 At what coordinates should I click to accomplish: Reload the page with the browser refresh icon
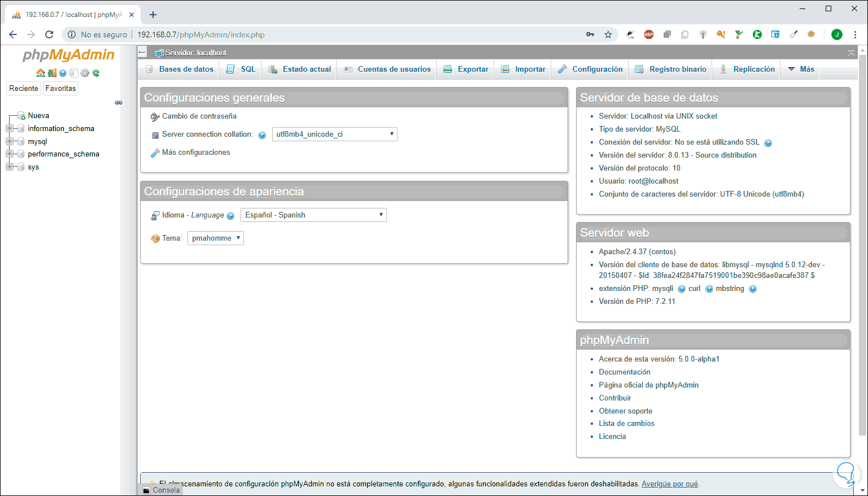(49, 34)
